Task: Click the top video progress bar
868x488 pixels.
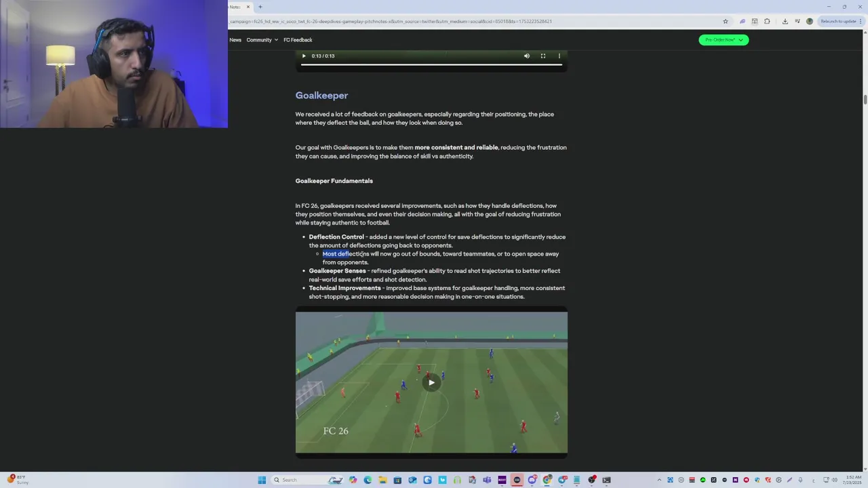Action: coord(431,65)
